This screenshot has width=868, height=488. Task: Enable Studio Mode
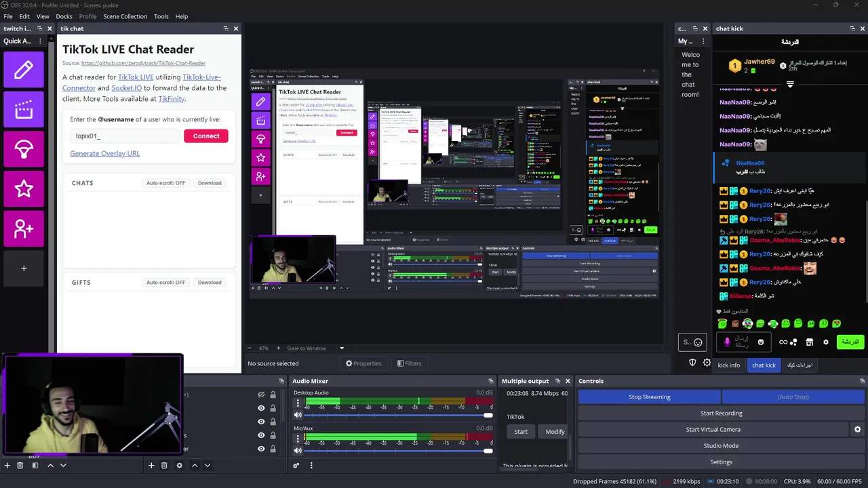click(x=721, y=446)
